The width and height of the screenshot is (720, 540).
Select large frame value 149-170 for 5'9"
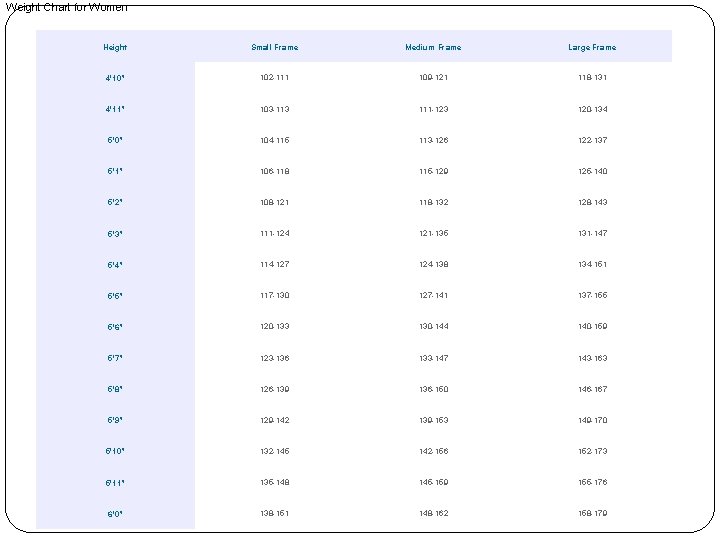pos(592,420)
